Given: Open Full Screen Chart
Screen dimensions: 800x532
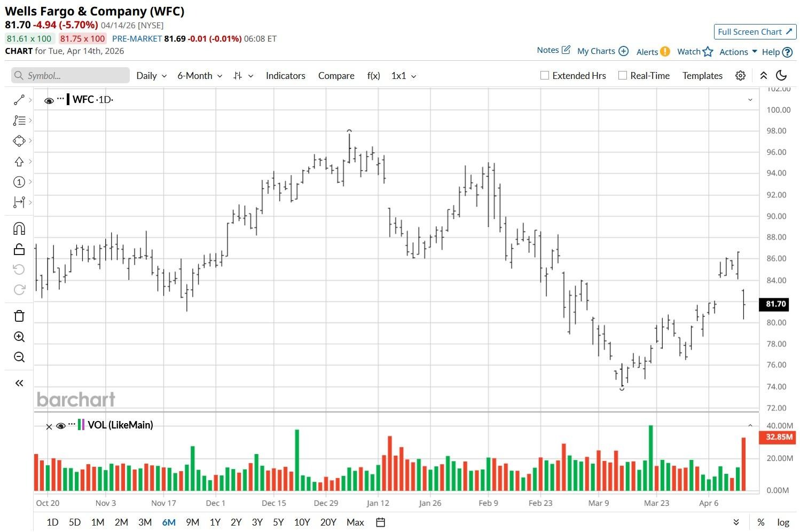Looking at the screenshot, I should coord(755,32).
